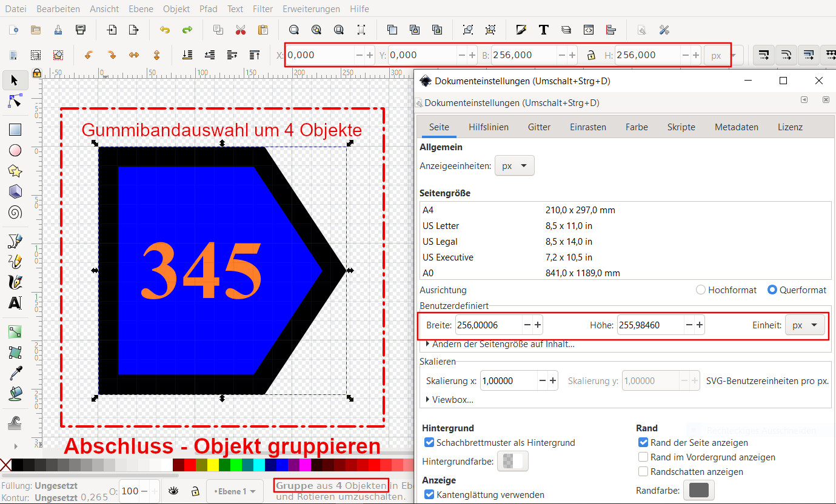Select A4 in the page size list
This screenshot has height=504, width=836.
(429, 210)
